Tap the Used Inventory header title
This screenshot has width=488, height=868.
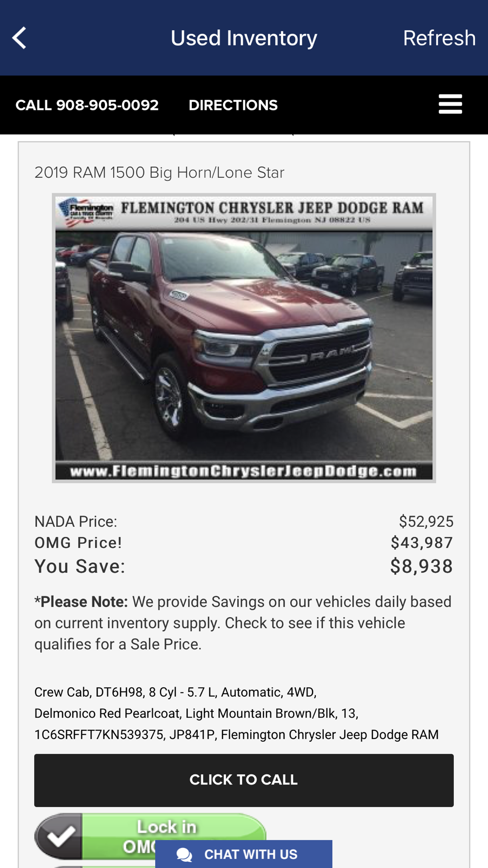(244, 38)
